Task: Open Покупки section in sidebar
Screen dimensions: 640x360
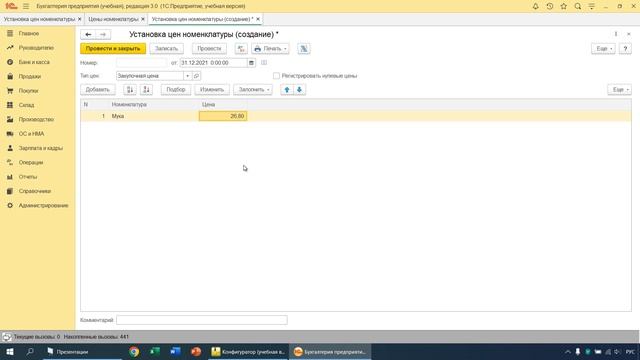Action: tap(28, 91)
